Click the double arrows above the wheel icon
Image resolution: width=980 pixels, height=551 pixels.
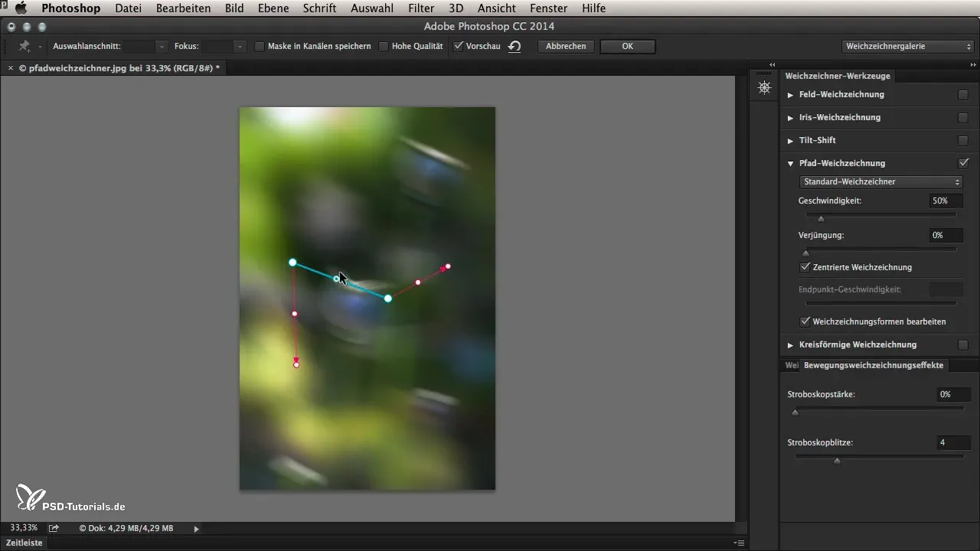772,64
